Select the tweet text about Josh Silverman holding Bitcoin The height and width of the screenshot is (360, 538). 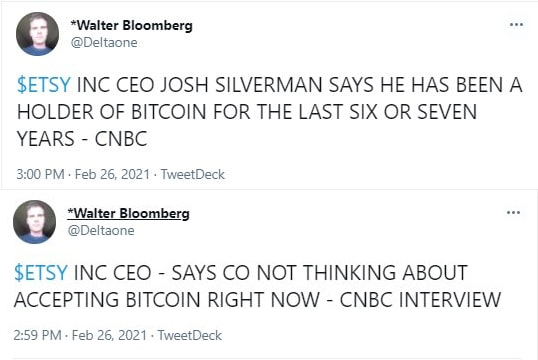tap(270, 112)
